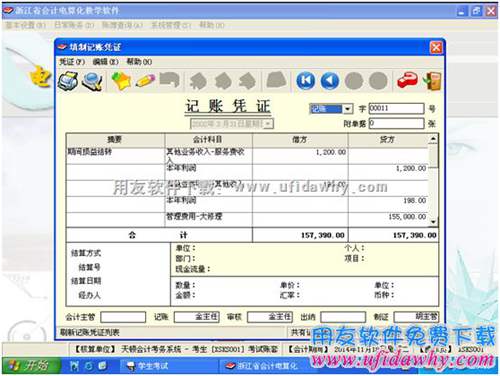Click status bar text 刷新记账凭证列表
The height and width of the screenshot is (376, 500).
(x=89, y=332)
